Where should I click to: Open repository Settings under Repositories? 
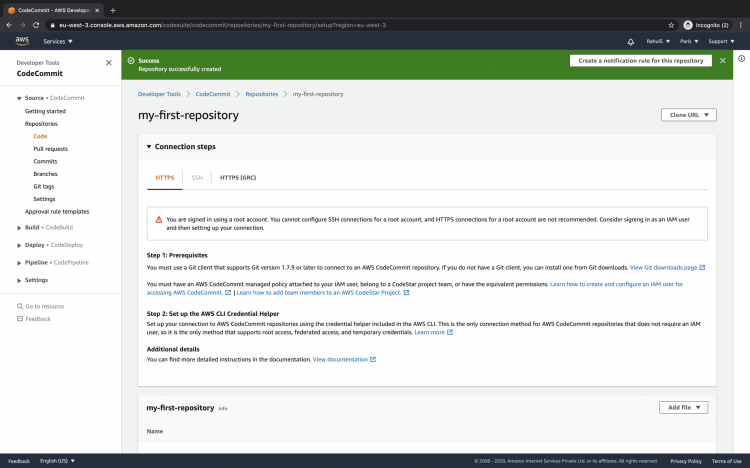pos(44,199)
